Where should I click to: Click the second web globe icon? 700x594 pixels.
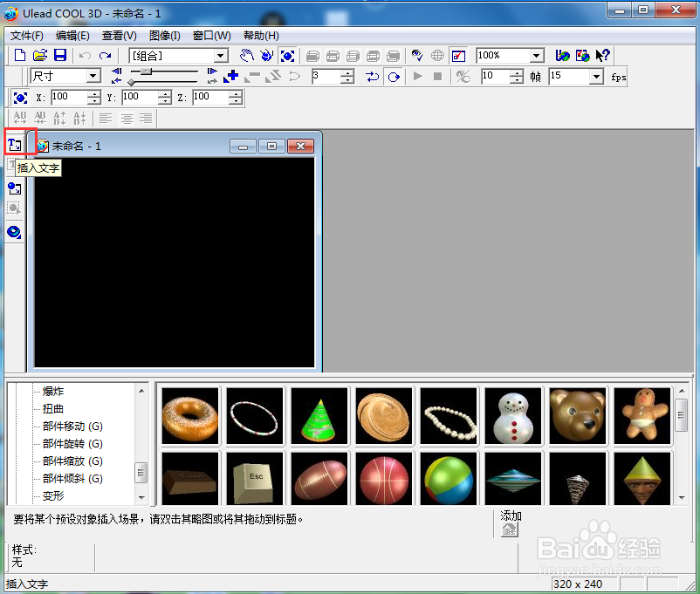pos(582,55)
